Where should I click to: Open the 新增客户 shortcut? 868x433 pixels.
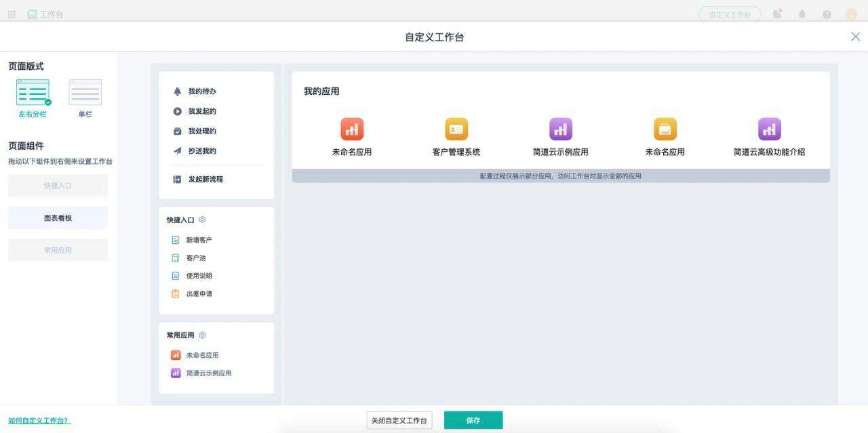199,240
